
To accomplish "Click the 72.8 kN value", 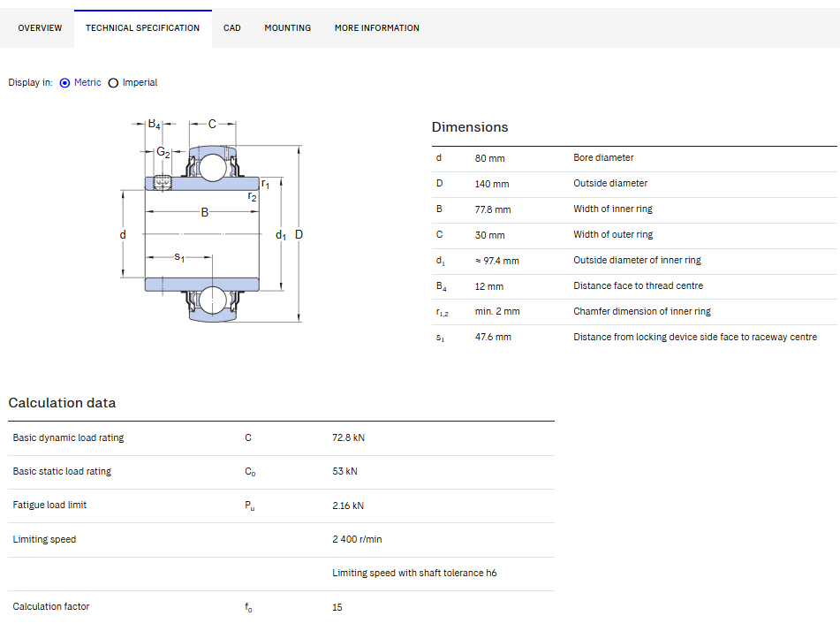I will click(x=348, y=438).
